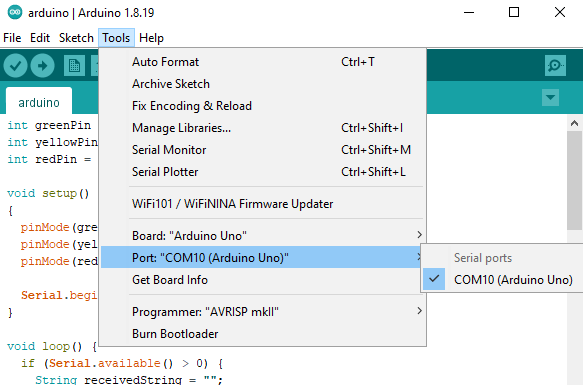Expand Programmer: "AVRISP mkII" submenu

pos(263,311)
